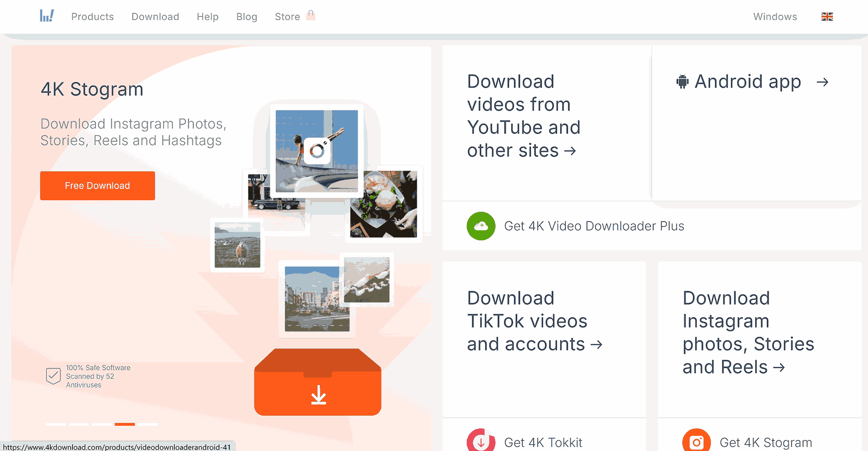Click the Android robot icon
The width and height of the screenshot is (868, 451).
682,82
